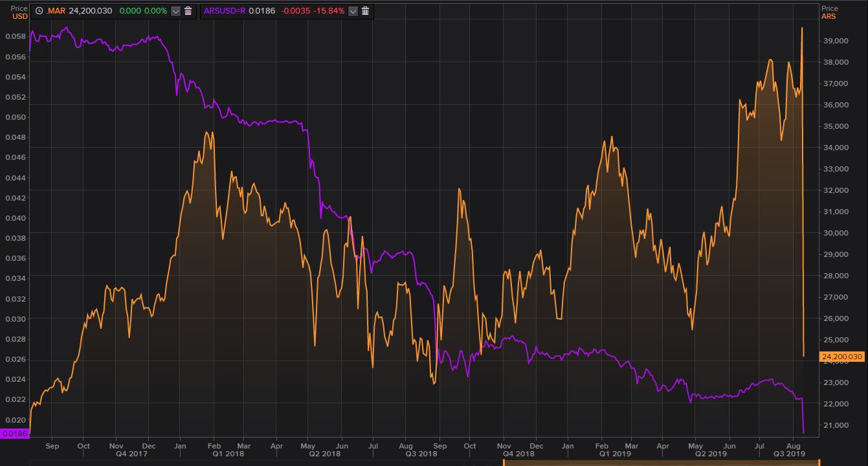The image size is (868, 466).
Task: Click the clock icon beside .MAR
Action: [x=39, y=11]
